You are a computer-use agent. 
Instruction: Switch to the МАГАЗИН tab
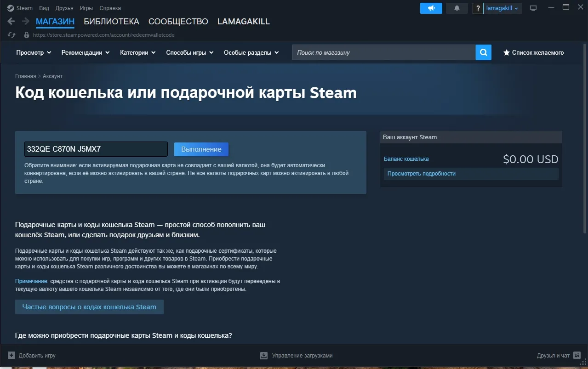[55, 22]
